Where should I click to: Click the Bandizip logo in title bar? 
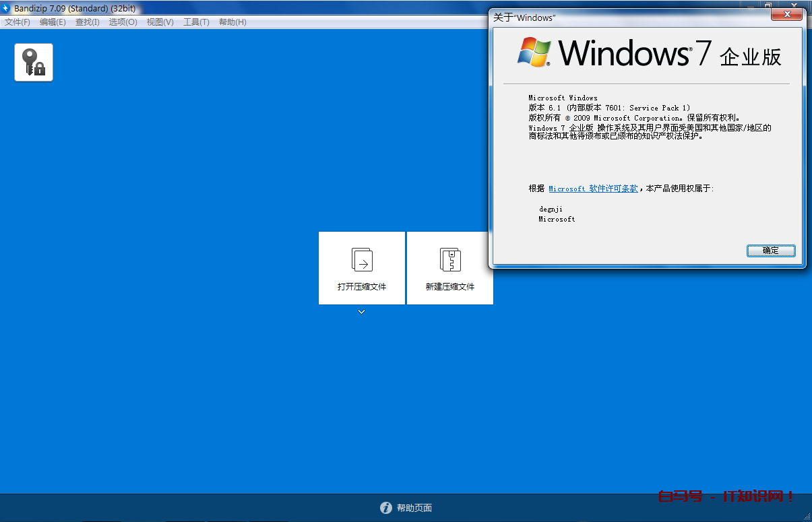pyautogui.click(x=6, y=7)
